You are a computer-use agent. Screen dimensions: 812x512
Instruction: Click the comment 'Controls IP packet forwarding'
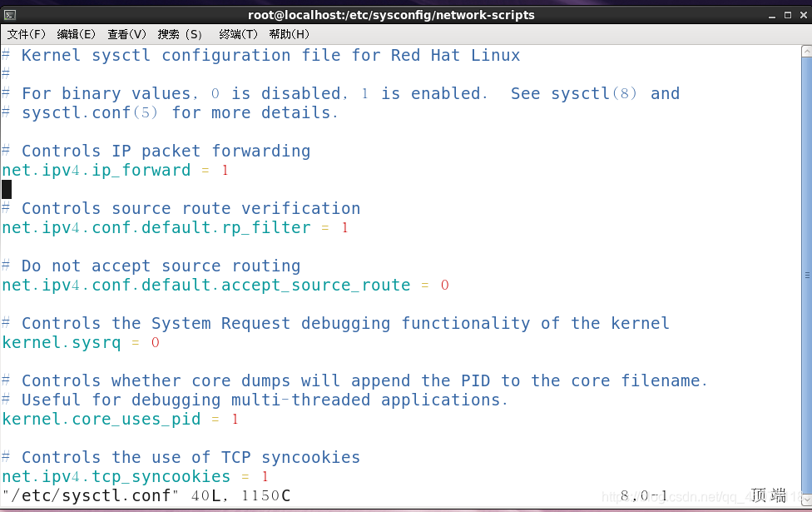156,151
